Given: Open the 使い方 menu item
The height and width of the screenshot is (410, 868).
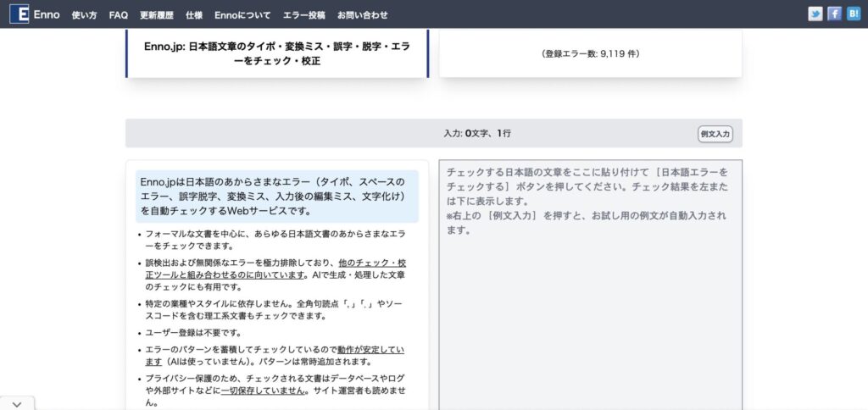Looking at the screenshot, I should pyautogui.click(x=84, y=15).
